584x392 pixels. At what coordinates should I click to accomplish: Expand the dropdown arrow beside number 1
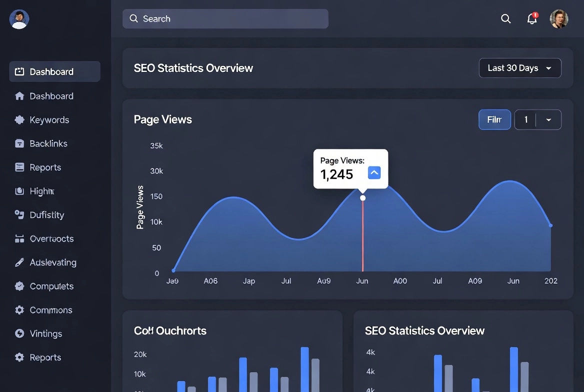[548, 120]
